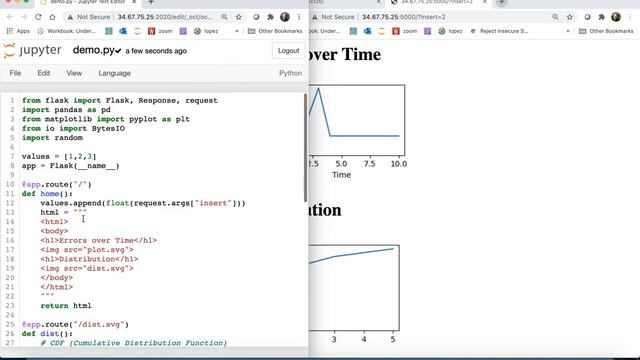Close the demo.py Jupyter Text Editor tab
Viewport: 640px width, 360px height.
[134, 2]
